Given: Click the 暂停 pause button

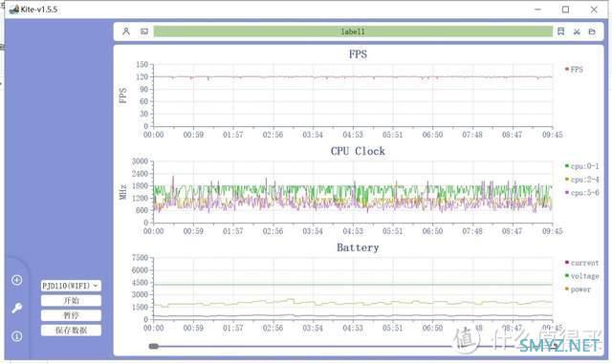Looking at the screenshot, I should [71, 315].
